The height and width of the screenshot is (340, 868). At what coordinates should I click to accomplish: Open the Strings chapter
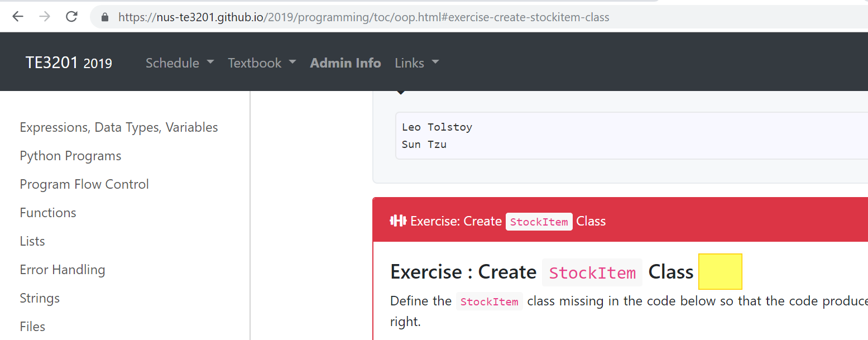coord(40,298)
